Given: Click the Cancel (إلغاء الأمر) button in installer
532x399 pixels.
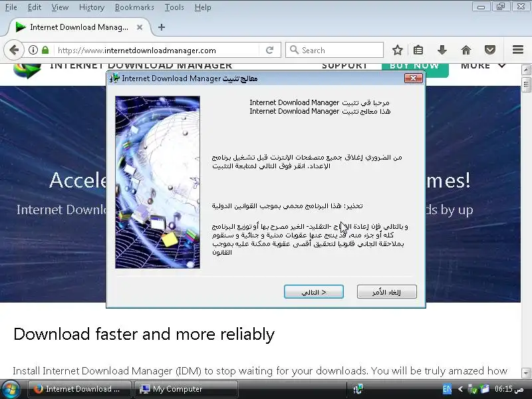Looking at the screenshot, I should [387, 292].
